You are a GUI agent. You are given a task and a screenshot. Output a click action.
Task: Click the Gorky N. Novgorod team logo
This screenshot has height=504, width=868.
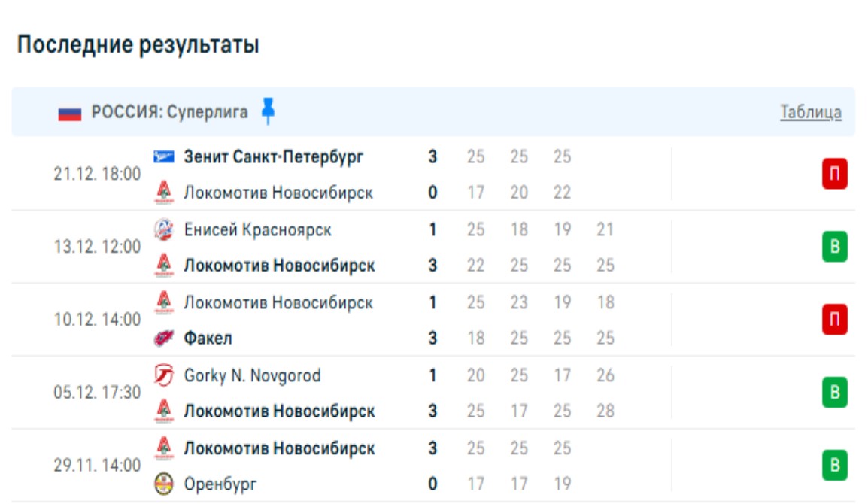163,375
